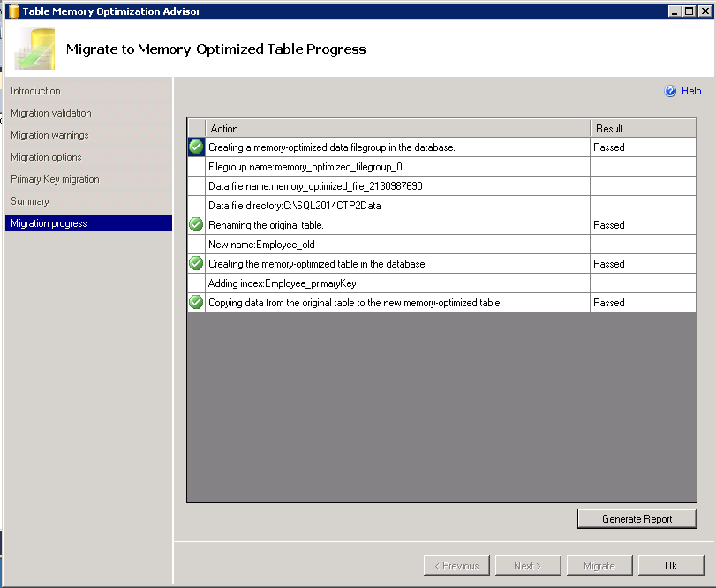
Task: Go to Migration validation step
Action: 51,113
